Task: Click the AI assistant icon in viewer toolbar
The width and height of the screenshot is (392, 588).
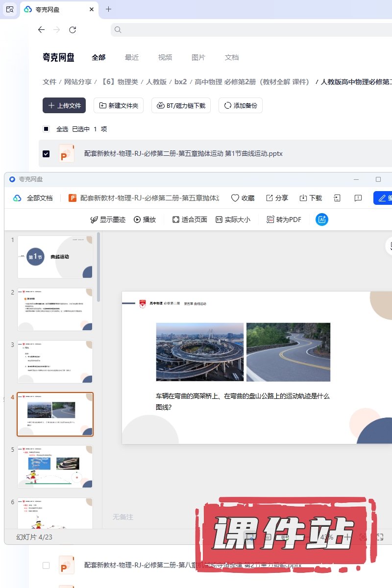Action: coord(322,220)
